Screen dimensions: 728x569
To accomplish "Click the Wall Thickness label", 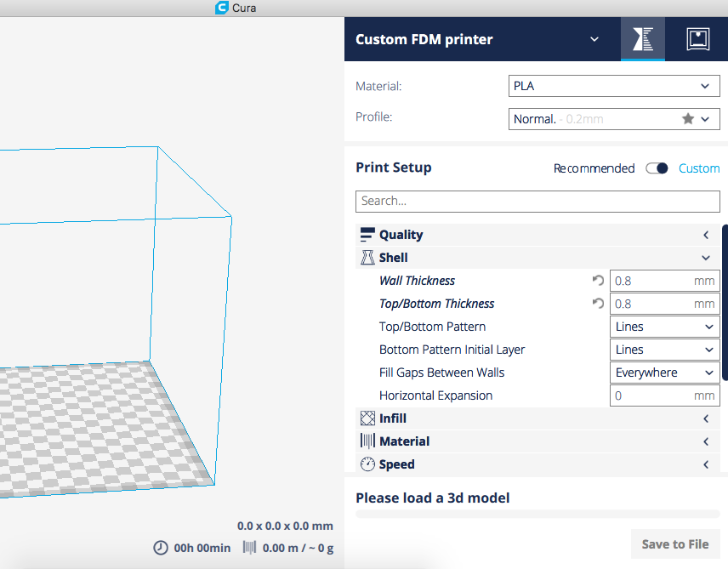I will [417, 281].
